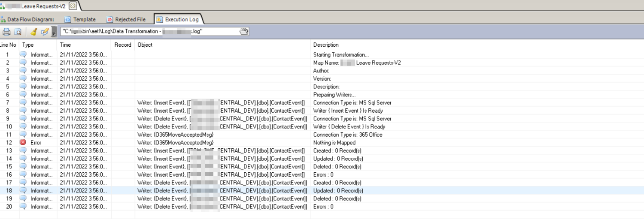
Task: Click the information bubble icon on line 20
Action: pos(23,207)
